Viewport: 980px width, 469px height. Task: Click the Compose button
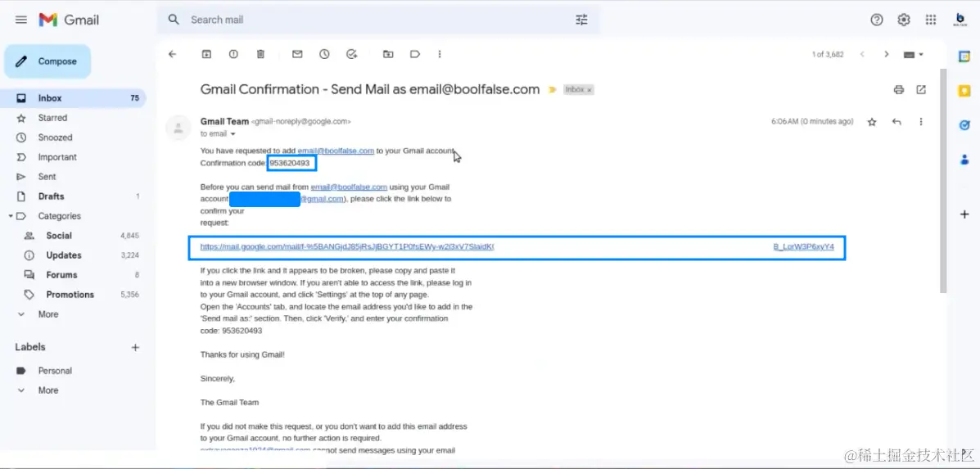[x=48, y=61]
